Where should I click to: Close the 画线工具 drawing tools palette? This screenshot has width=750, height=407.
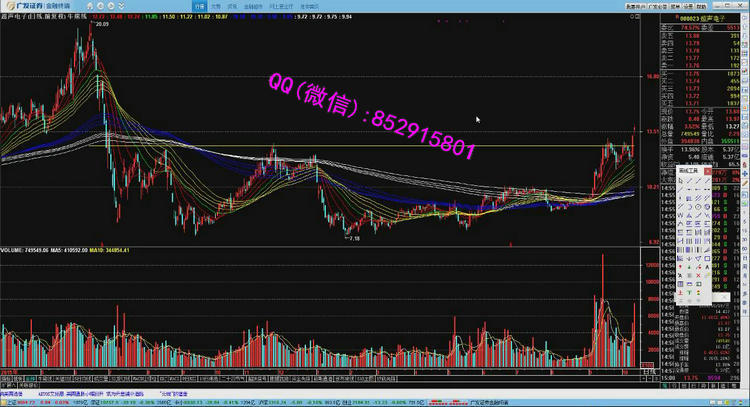pos(707,171)
